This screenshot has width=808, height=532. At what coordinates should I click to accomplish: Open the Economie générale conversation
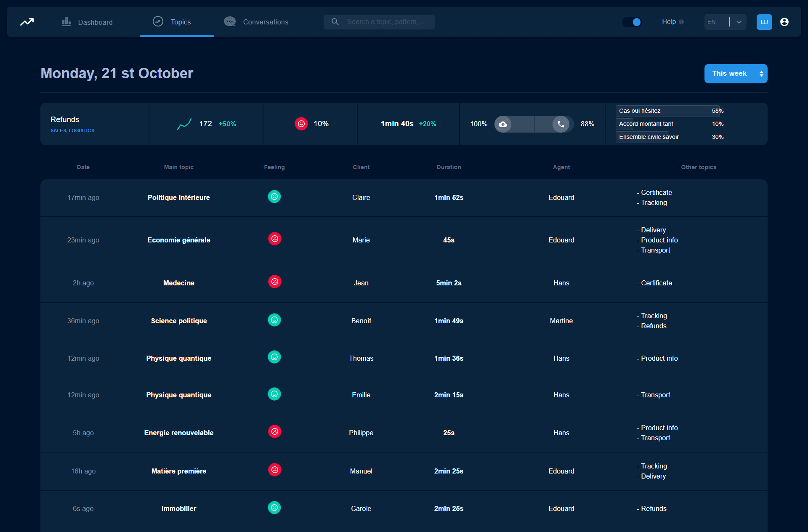[179, 240]
